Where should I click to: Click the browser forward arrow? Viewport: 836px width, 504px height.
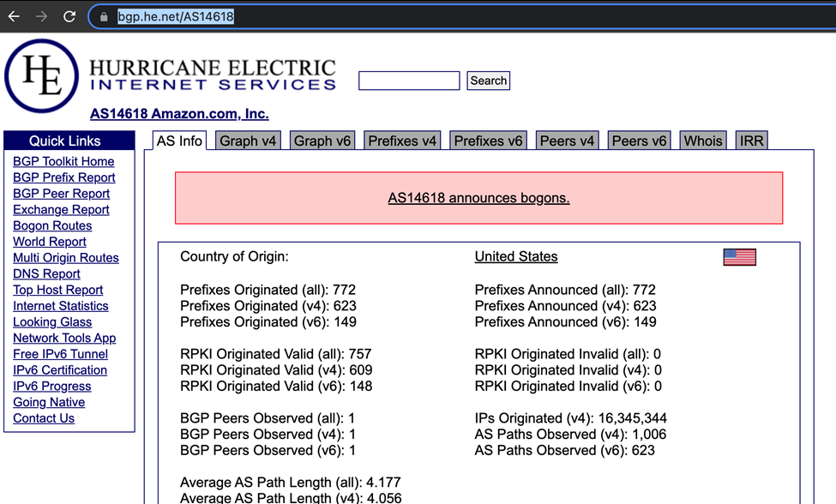41,16
